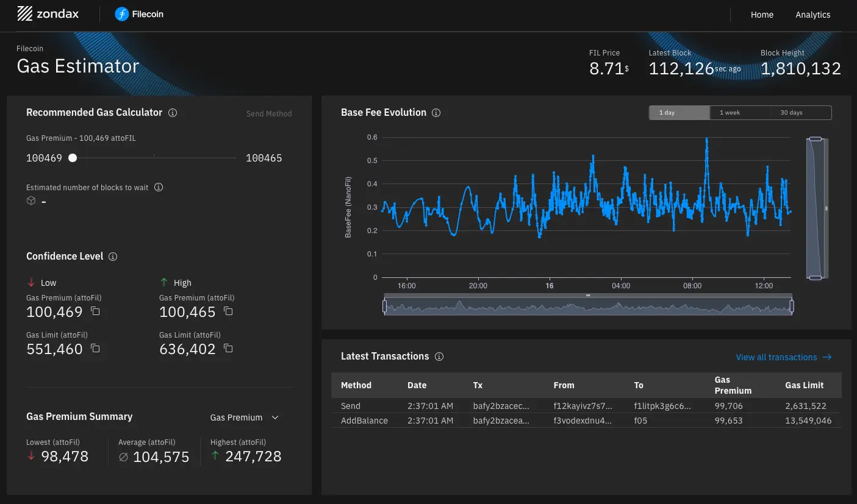This screenshot has width=857, height=504.
Task: Select the 1 day chart range
Action: [x=679, y=113]
